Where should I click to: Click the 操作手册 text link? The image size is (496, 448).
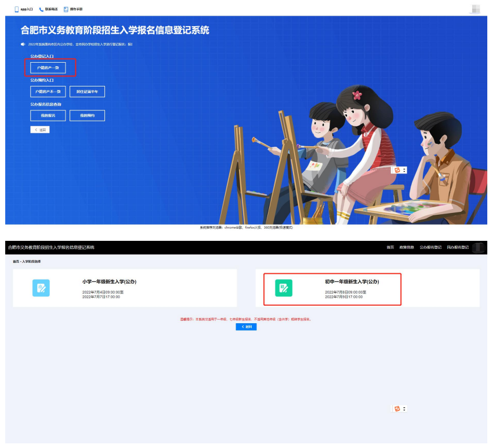pos(76,9)
